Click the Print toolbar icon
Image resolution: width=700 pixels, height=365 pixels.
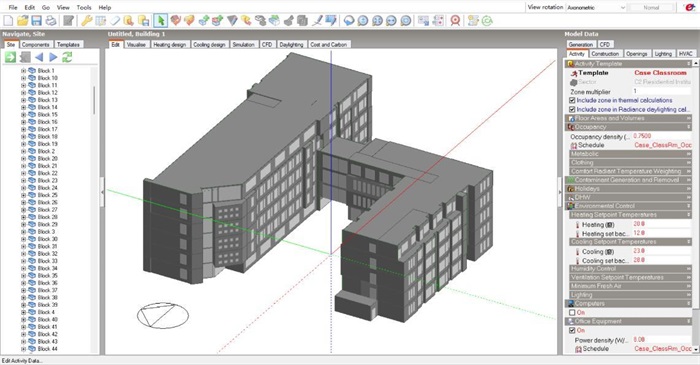pyautogui.click(x=51, y=21)
